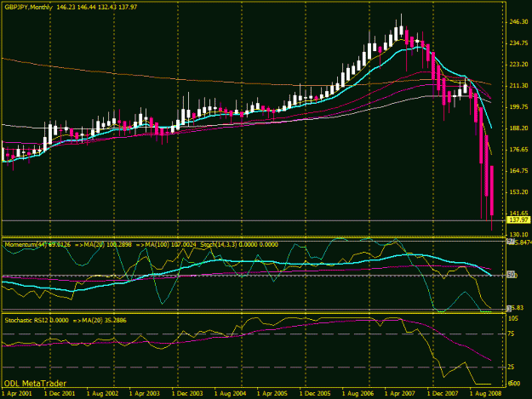Viewport: 532px width, 399px height.
Task: Select the 188.20 price axis label
Action: tap(518, 128)
